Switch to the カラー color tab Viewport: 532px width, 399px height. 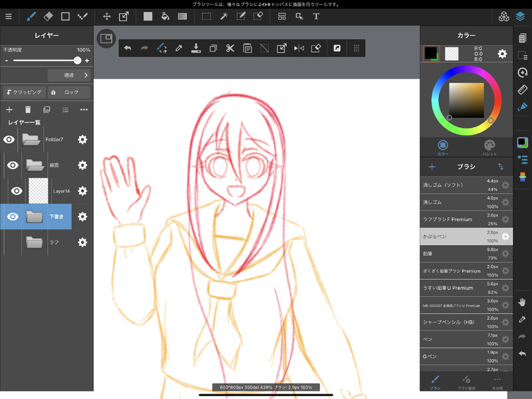point(443,148)
